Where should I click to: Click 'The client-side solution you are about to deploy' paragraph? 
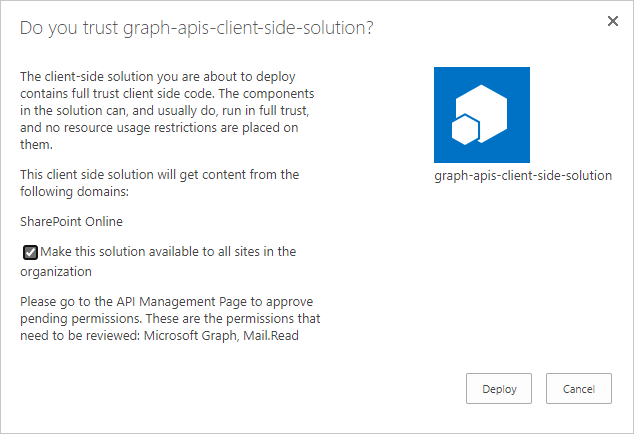point(167,110)
